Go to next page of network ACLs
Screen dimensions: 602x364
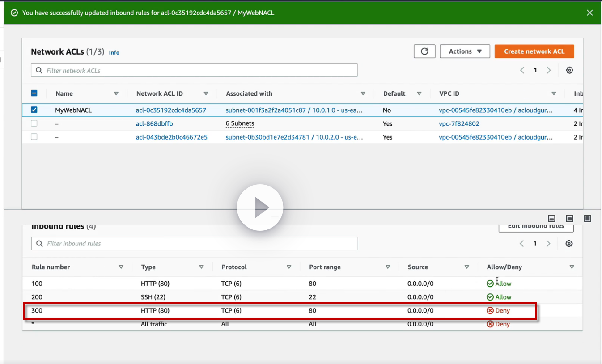(x=549, y=70)
